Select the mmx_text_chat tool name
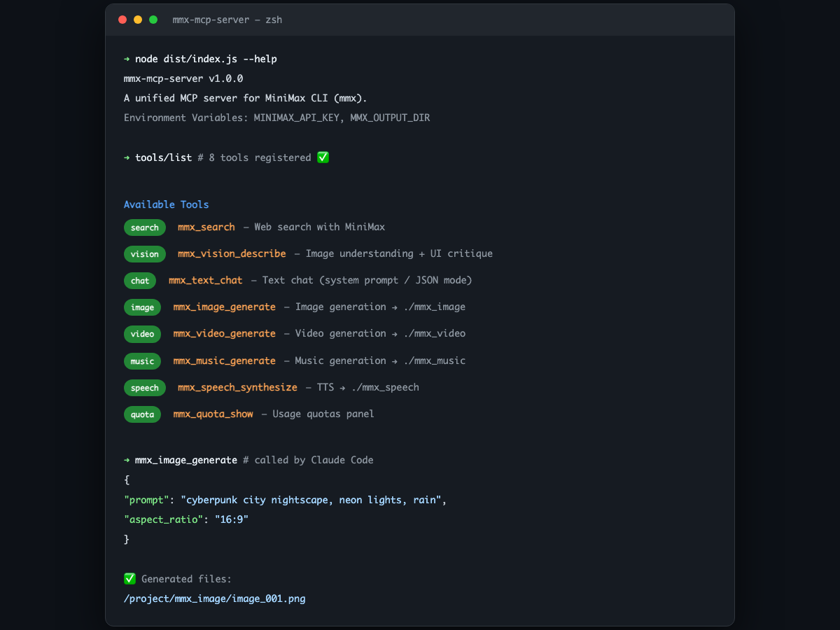The width and height of the screenshot is (840, 630). click(x=205, y=280)
